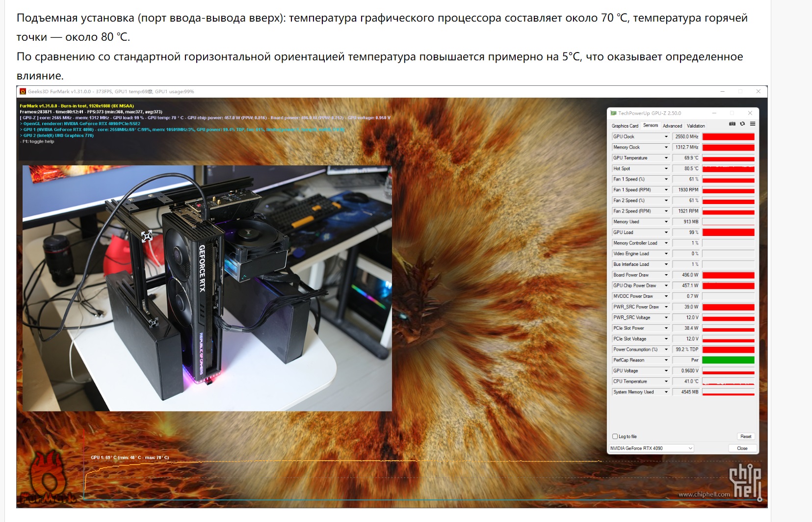Go to the Validation tab
The width and height of the screenshot is (812, 522).
[x=696, y=126]
